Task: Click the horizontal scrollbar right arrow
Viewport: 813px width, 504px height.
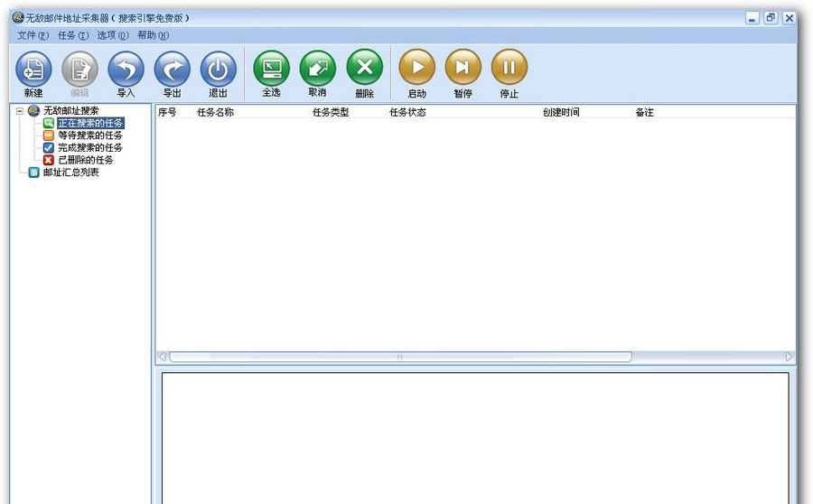Action: 789,358
